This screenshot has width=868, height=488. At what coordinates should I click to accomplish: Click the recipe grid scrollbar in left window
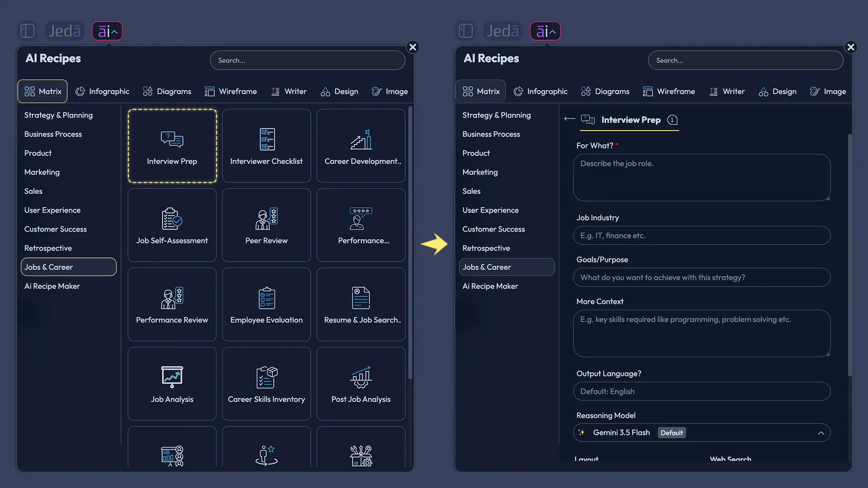coord(410,242)
